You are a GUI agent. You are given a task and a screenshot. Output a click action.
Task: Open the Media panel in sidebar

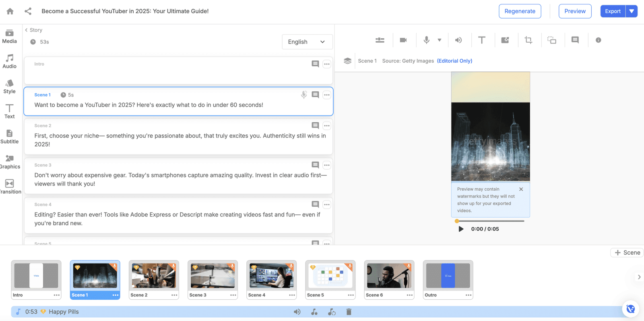10,36
